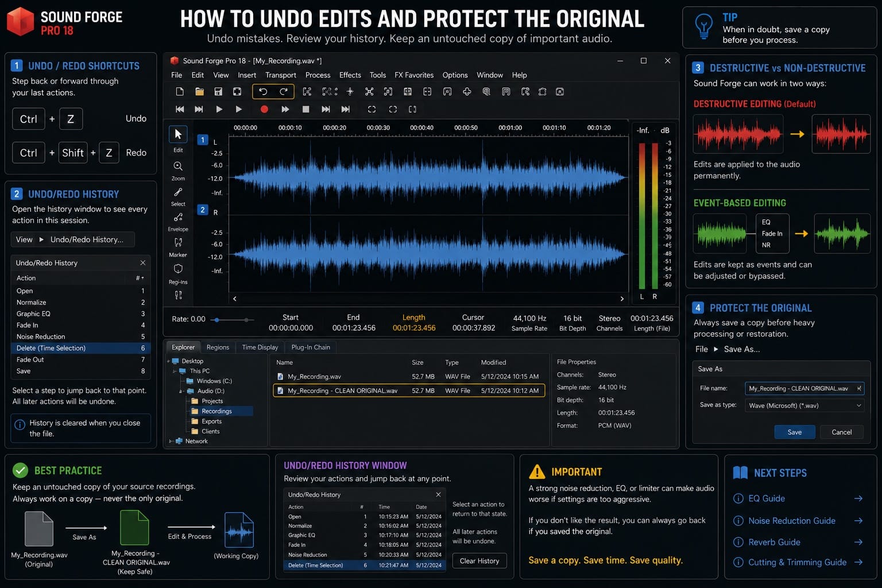882x588 pixels.
Task: Click the Redo arrow in the toolbar
Action: point(284,91)
